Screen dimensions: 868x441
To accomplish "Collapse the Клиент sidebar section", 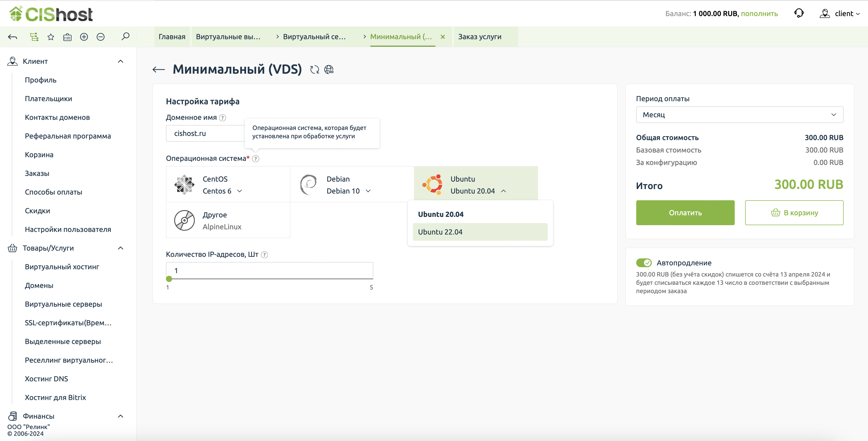I will (x=120, y=61).
